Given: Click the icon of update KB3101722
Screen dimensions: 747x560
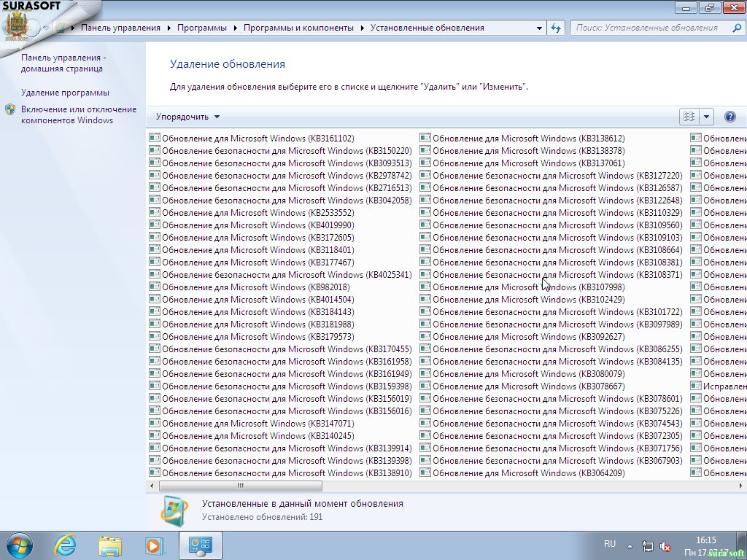Looking at the screenshot, I should (425, 311).
